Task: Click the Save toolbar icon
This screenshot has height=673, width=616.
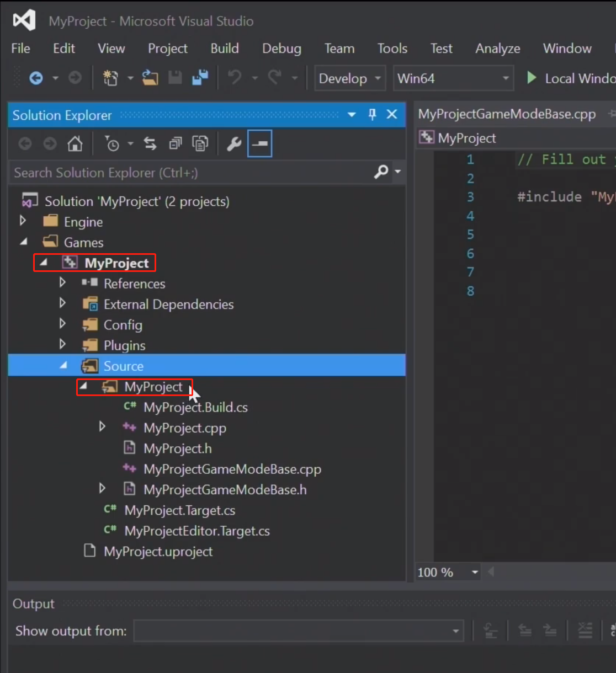Action: [x=175, y=78]
